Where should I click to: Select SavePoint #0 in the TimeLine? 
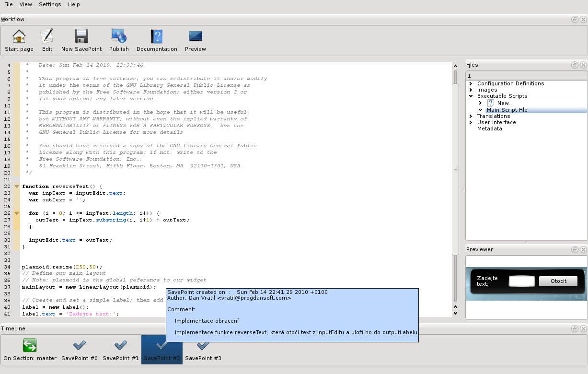click(x=80, y=350)
